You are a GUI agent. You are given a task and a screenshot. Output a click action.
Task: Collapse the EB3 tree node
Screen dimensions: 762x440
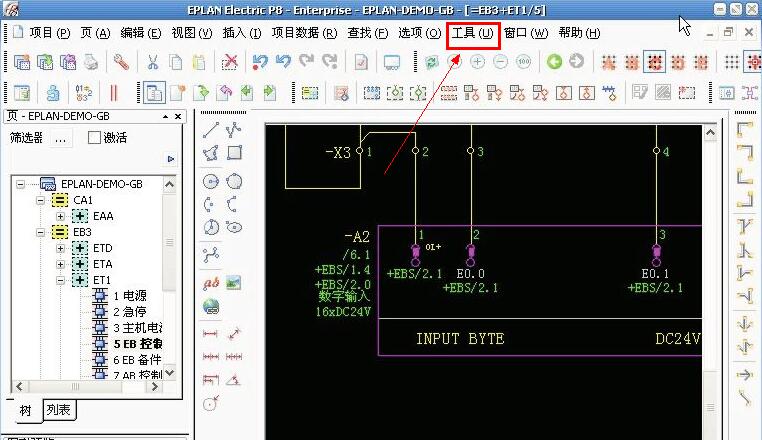41,232
